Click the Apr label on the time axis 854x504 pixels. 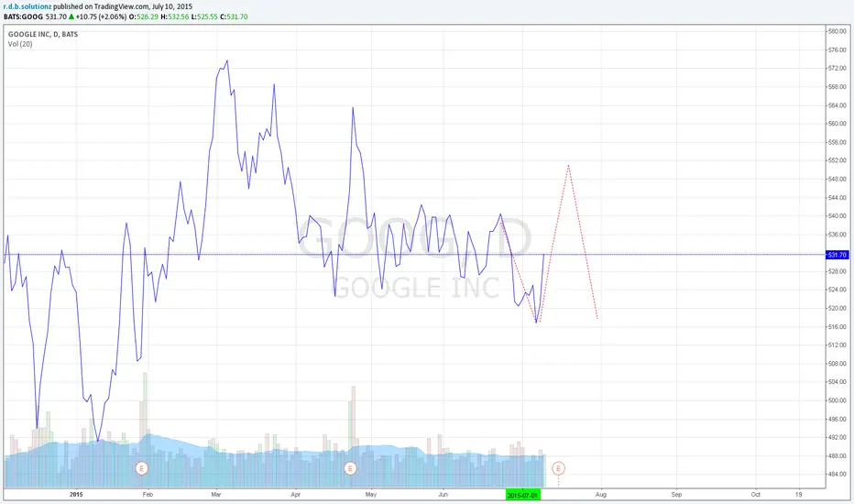[x=296, y=495]
